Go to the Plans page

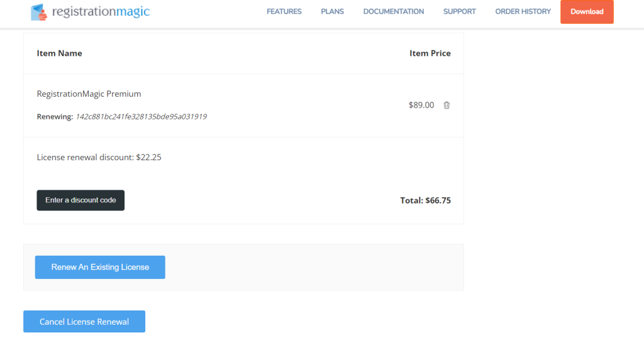[332, 11]
